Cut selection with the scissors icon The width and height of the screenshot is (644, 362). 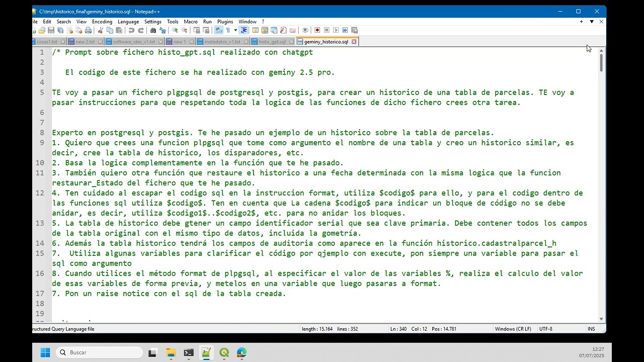[x=101, y=30]
